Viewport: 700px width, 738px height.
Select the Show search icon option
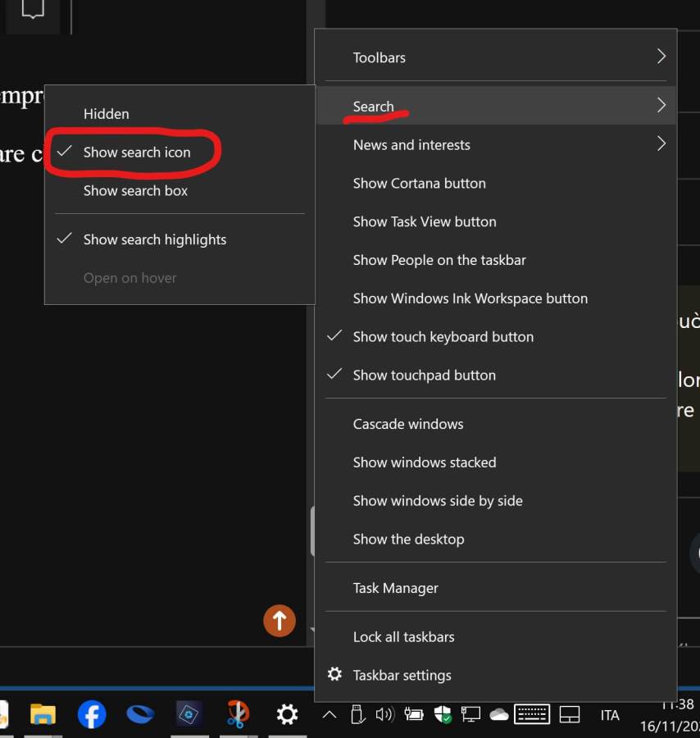pyautogui.click(x=137, y=153)
